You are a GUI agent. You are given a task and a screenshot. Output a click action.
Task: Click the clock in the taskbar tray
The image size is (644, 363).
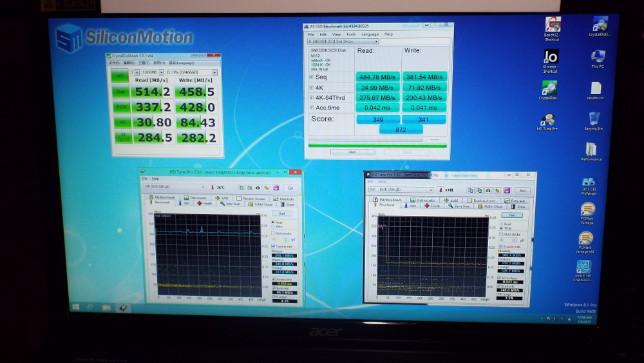point(585,319)
